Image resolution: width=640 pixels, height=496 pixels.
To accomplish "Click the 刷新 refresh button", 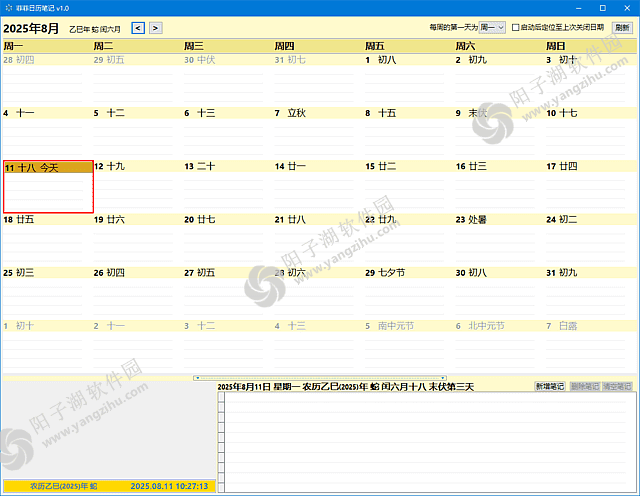I will [622, 28].
